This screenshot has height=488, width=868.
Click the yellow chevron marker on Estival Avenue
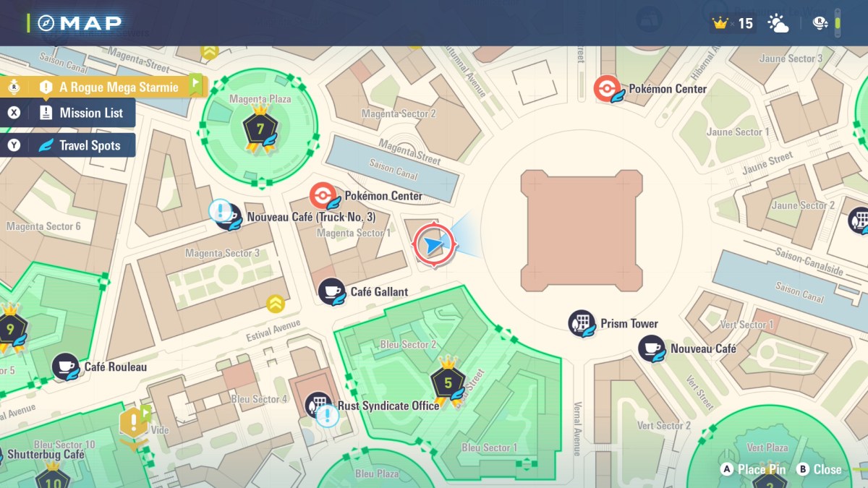point(275,304)
